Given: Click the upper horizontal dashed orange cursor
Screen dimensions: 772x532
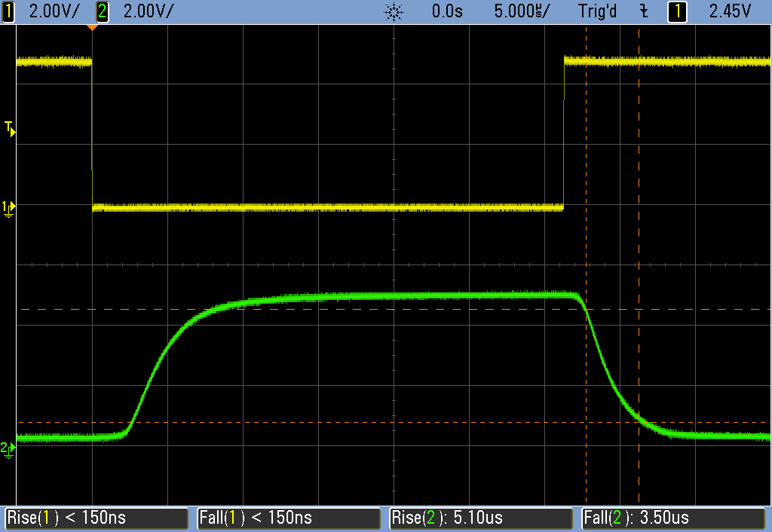Looking at the screenshot, I should pyautogui.click(x=394, y=310).
